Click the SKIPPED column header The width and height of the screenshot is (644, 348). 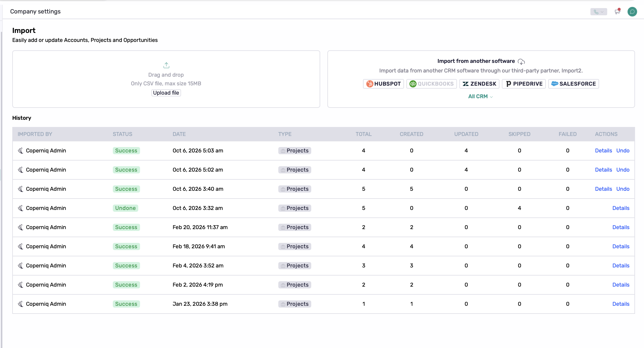520,134
